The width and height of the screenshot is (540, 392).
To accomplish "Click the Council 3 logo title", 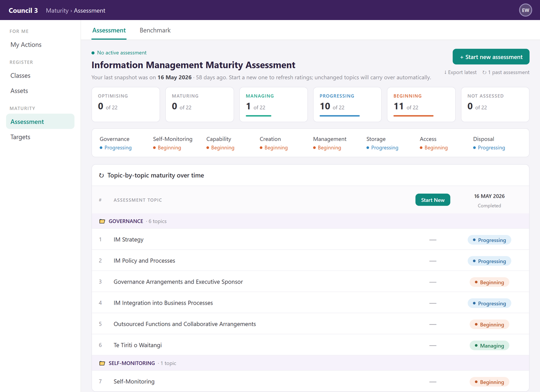I will [x=23, y=10].
